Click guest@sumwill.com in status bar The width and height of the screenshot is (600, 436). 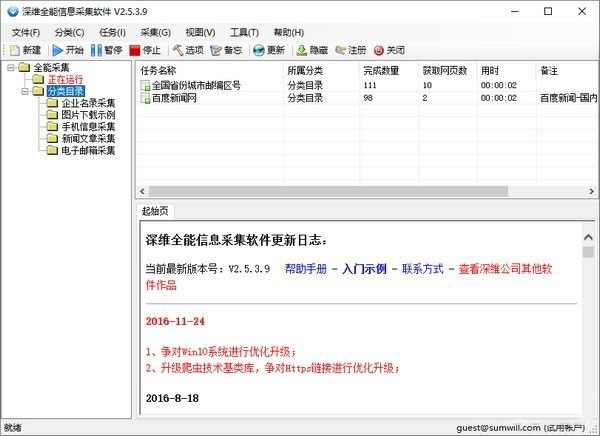click(x=499, y=428)
